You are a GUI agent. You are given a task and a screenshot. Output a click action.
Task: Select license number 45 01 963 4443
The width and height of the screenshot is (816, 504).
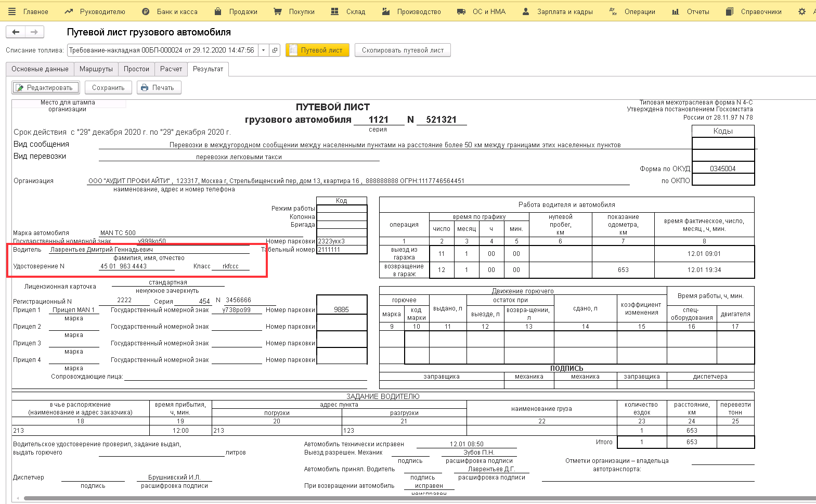tap(124, 266)
